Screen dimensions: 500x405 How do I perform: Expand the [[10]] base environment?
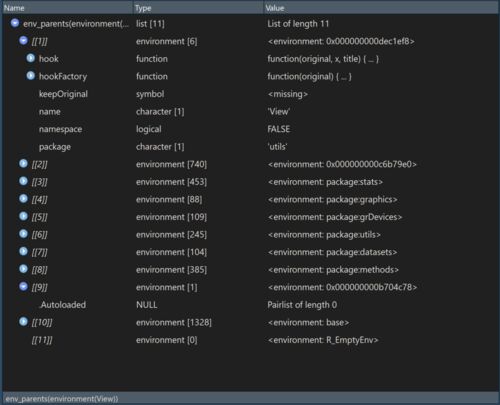pyautogui.click(x=23, y=322)
